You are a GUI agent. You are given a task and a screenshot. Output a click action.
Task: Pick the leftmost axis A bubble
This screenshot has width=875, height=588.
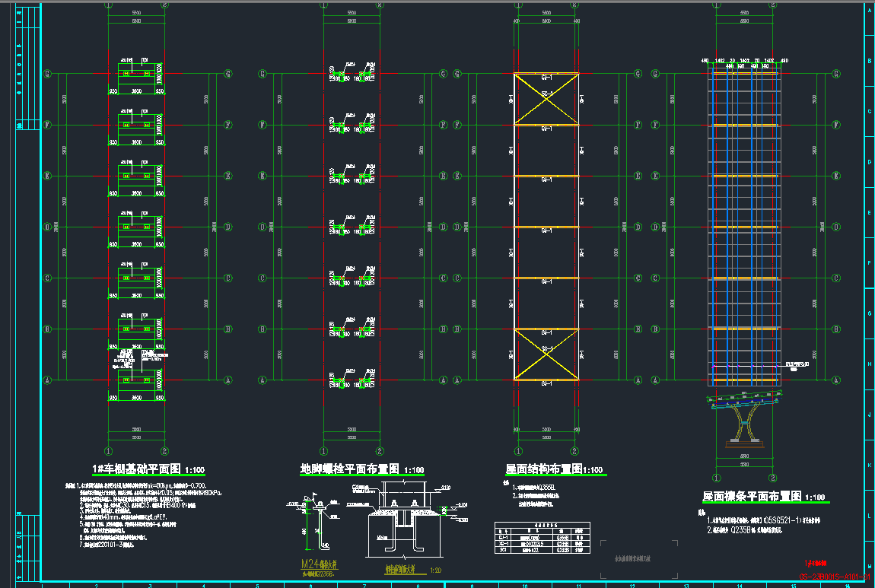point(48,380)
